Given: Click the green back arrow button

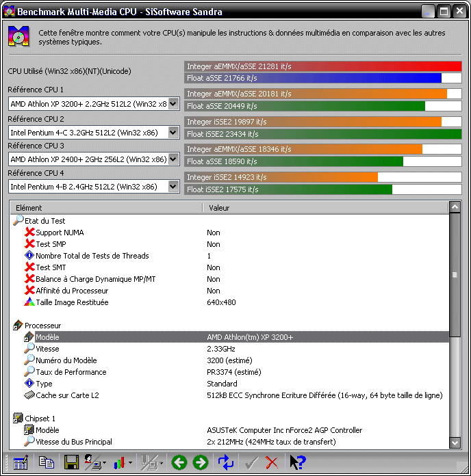Looking at the screenshot, I should [x=179, y=463].
